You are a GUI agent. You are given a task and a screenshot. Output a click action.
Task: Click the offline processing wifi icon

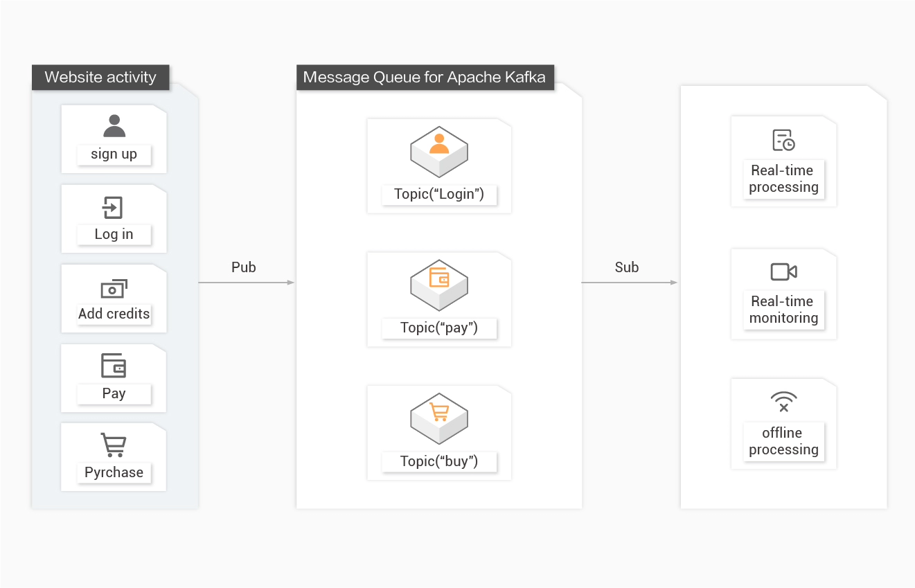tap(783, 402)
